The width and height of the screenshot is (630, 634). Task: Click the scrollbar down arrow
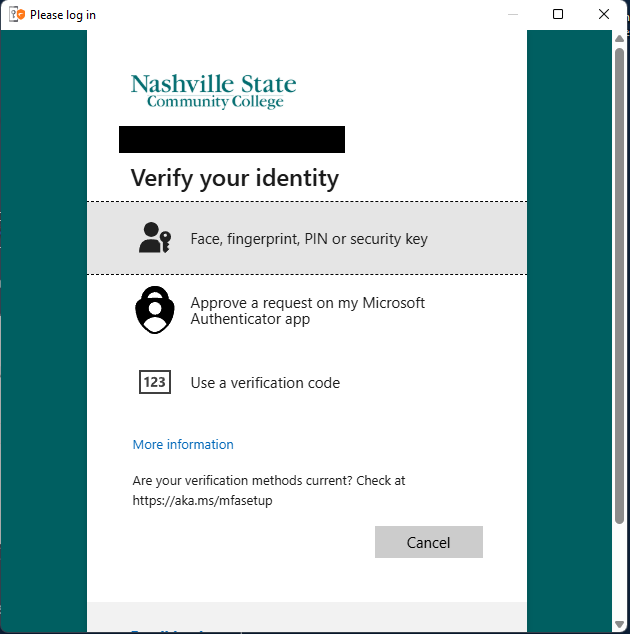click(x=620, y=623)
